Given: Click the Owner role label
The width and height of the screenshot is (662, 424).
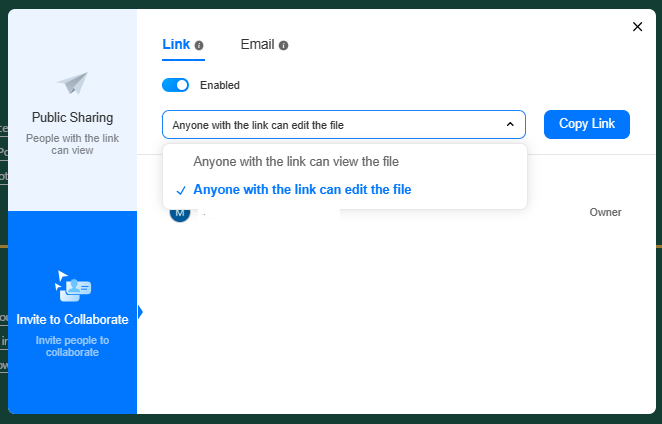Looking at the screenshot, I should click(x=605, y=212).
